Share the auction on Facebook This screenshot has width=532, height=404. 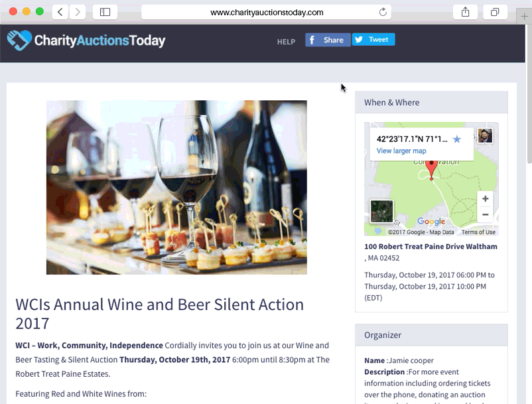coord(328,40)
